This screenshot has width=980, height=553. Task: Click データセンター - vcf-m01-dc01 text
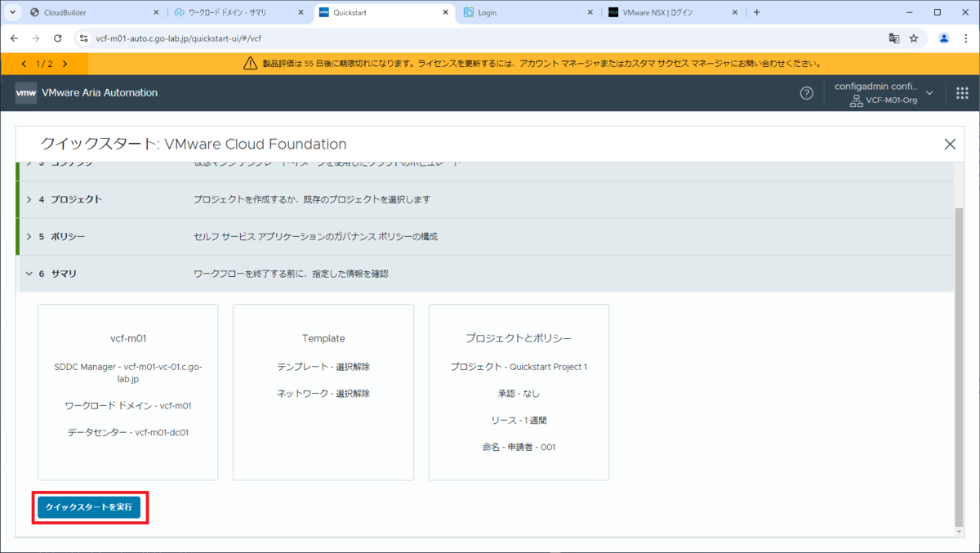128,433
